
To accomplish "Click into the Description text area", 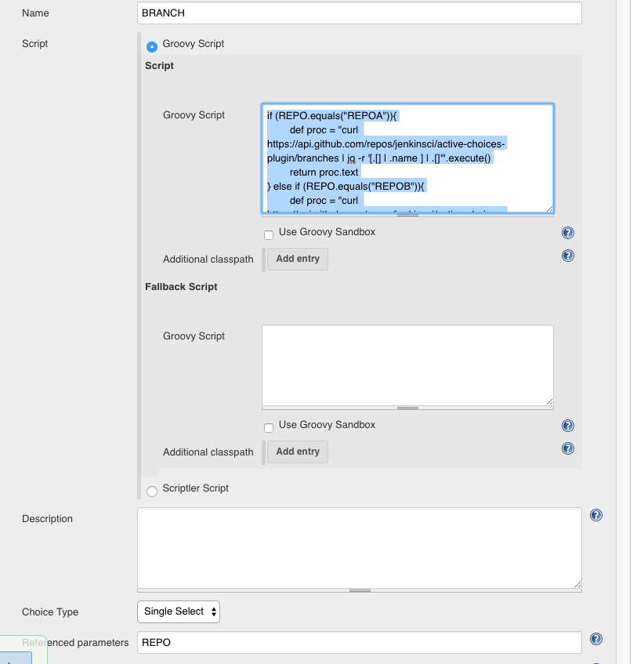I will click(x=359, y=547).
